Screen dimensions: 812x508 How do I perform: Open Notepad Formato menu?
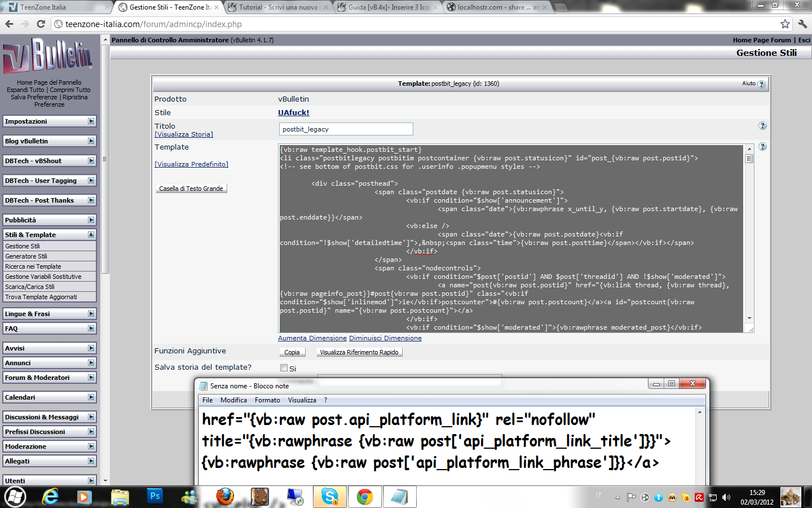tap(267, 400)
